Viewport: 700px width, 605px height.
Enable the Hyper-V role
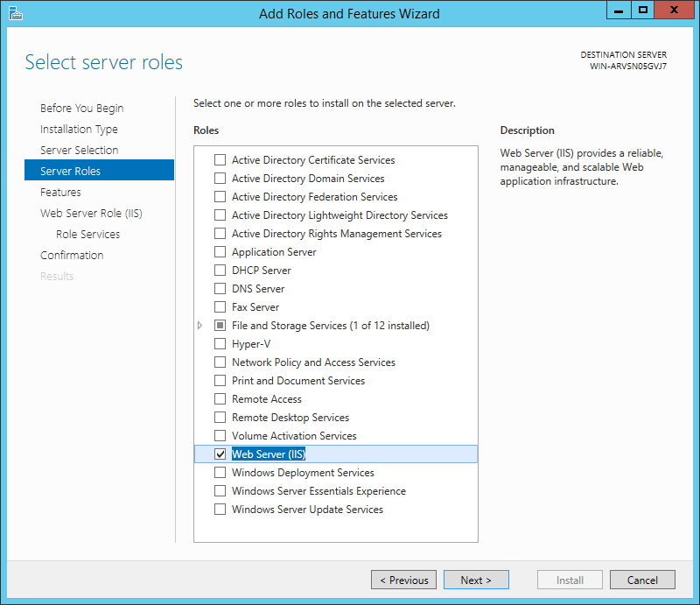220,343
